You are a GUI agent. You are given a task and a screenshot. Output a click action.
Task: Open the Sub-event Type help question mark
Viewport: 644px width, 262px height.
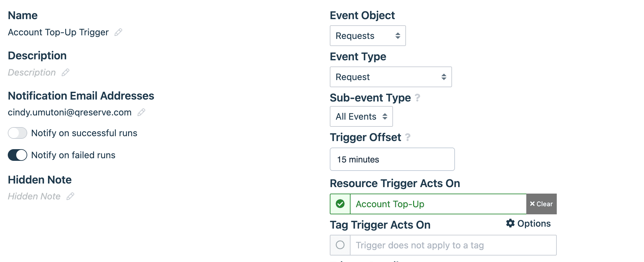pos(417,98)
